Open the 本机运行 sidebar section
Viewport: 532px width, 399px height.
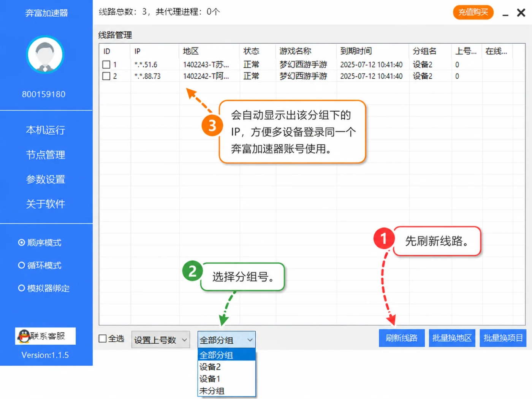tap(46, 130)
